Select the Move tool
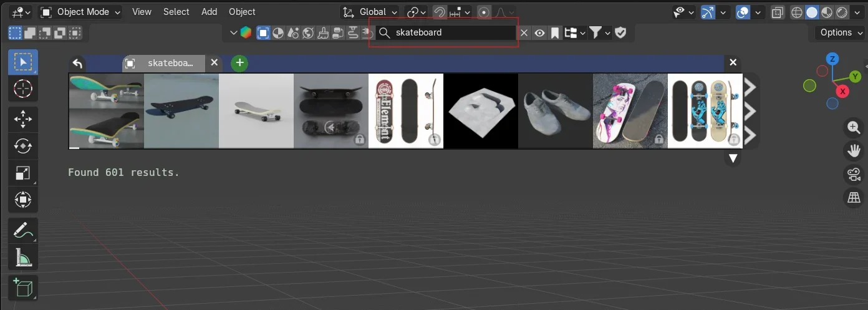The image size is (868, 310). point(23,119)
